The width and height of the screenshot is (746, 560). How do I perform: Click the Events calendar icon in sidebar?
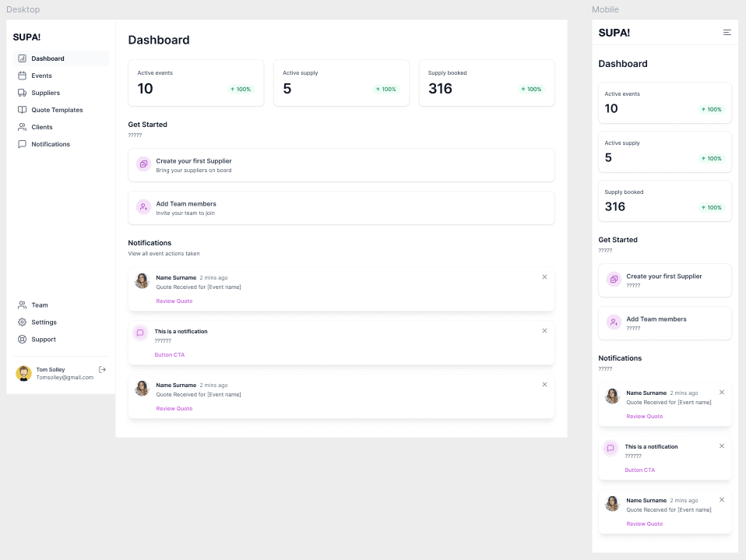tap(22, 76)
